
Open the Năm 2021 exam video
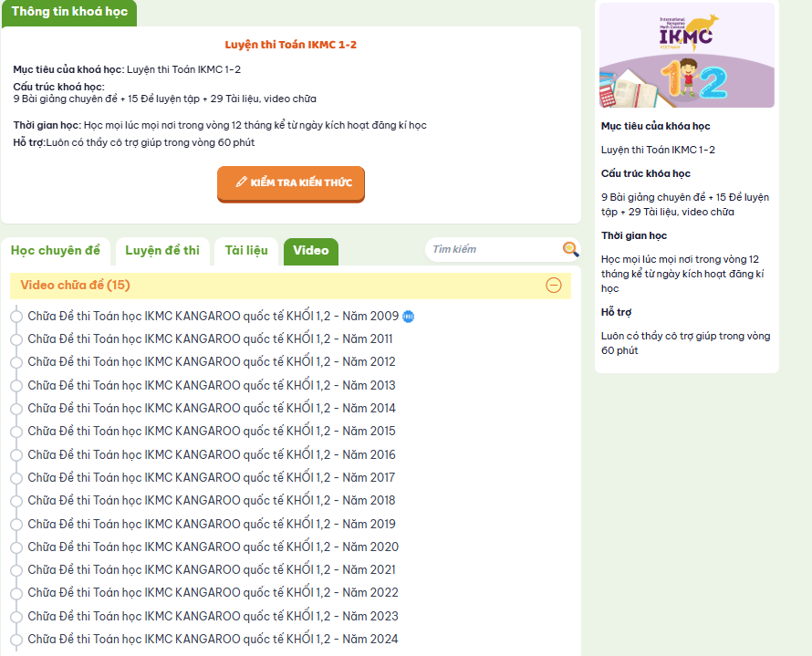point(212,569)
